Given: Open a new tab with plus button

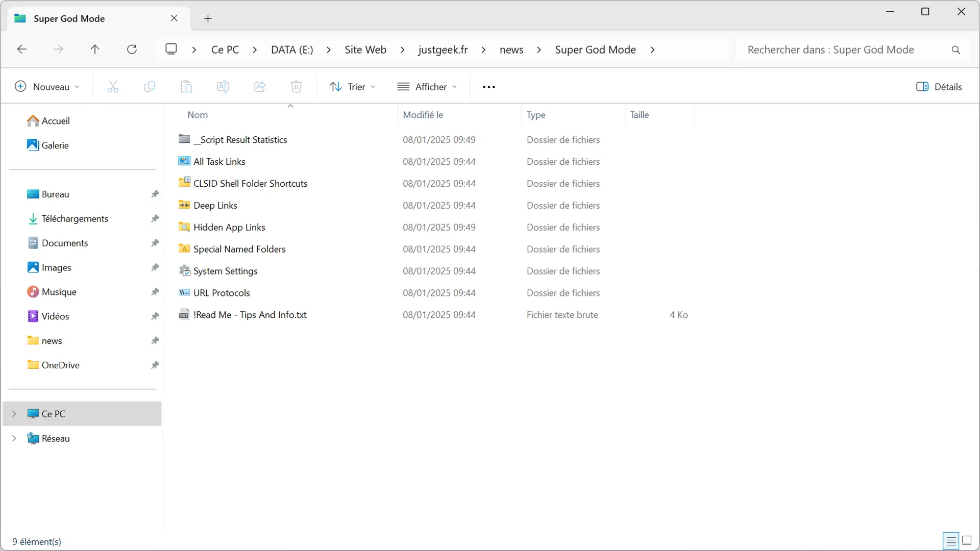Looking at the screenshot, I should coord(208,19).
